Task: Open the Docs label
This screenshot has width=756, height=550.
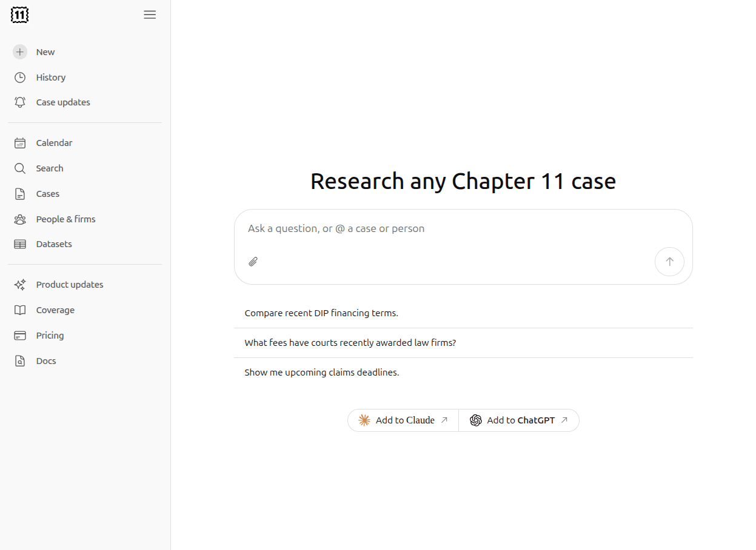Action: click(x=46, y=361)
